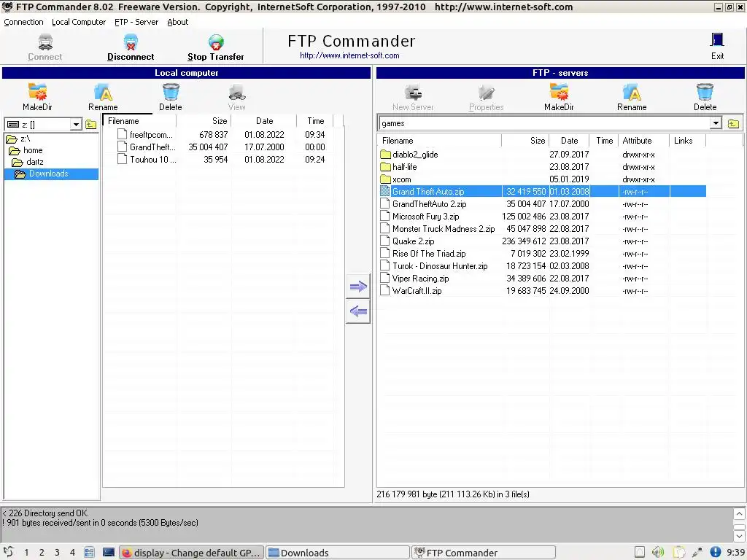Image resolution: width=747 pixels, height=560 pixels.
Task: Select Microsoft Fury 3.zip on server
Action: click(425, 216)
